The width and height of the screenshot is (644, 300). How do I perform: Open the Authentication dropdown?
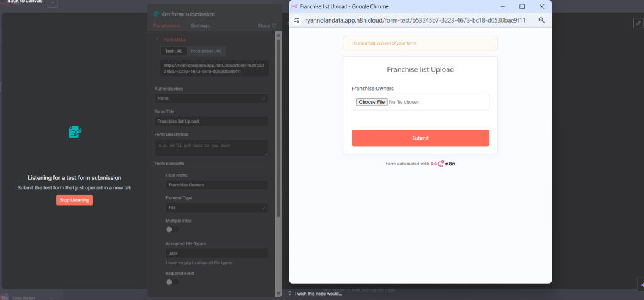coord(211,99)
